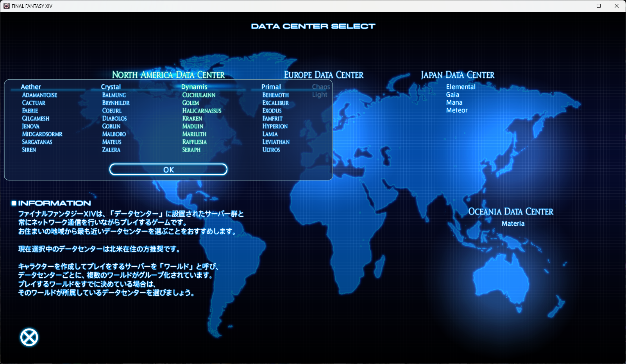Image resolution: width=626 pixels, height=364 pixels.
Task: Click the Adamantoise world name
Action: pos(39,95)
